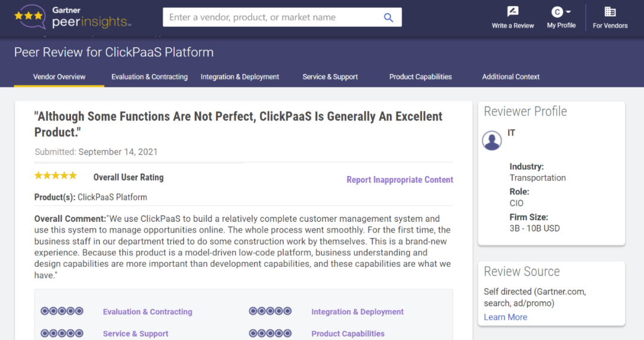Click the Learn More link
644x340 pixels.
point(505,317)
